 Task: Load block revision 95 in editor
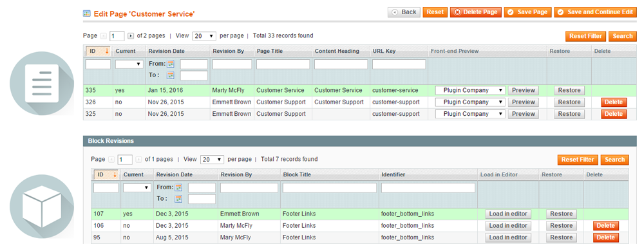pyautogui.click(x=508, y=237)
